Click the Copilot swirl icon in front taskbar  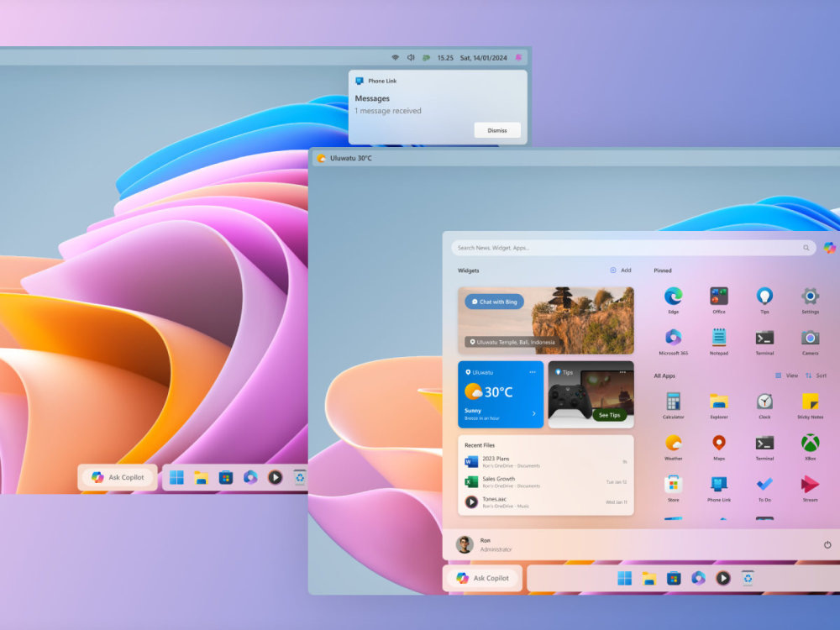click(698, 578)
